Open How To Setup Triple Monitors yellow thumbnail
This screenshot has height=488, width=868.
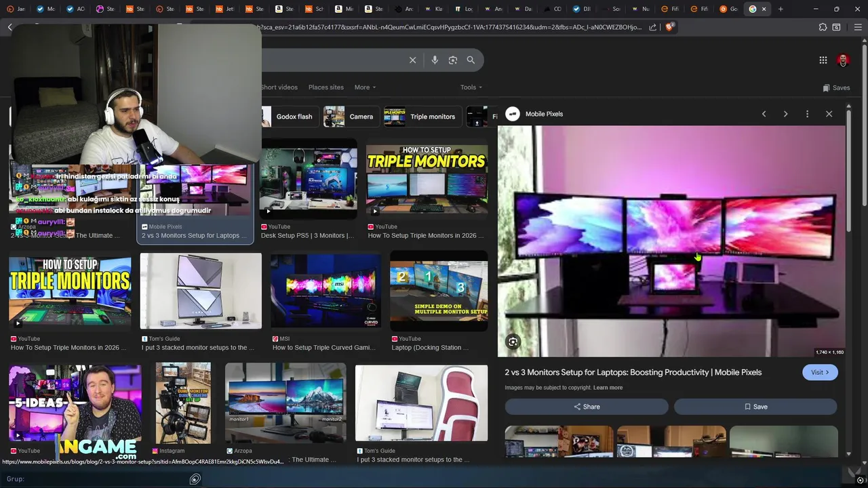(x=427, y=178)
